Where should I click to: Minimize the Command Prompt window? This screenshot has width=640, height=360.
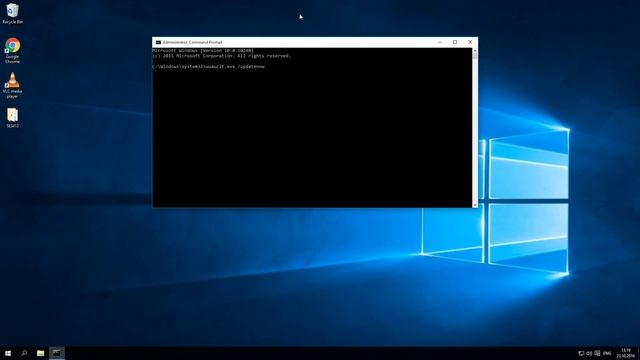pos(440,42)
